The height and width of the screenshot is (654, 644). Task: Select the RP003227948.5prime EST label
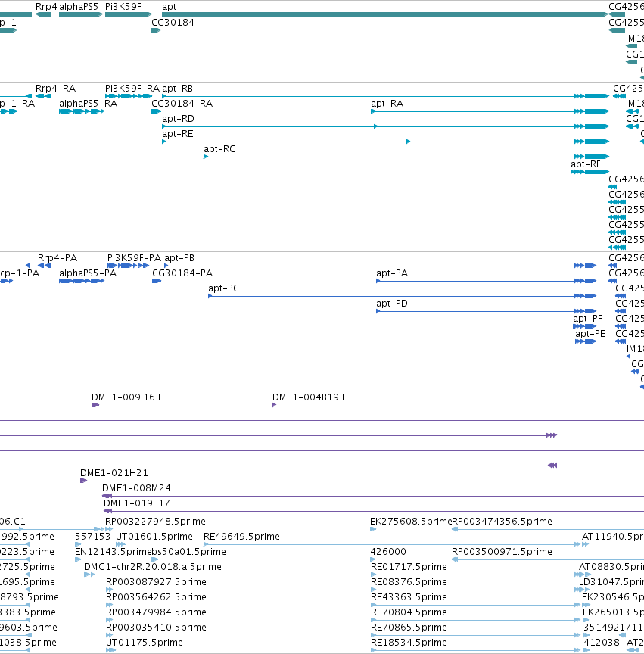(155, 522)
